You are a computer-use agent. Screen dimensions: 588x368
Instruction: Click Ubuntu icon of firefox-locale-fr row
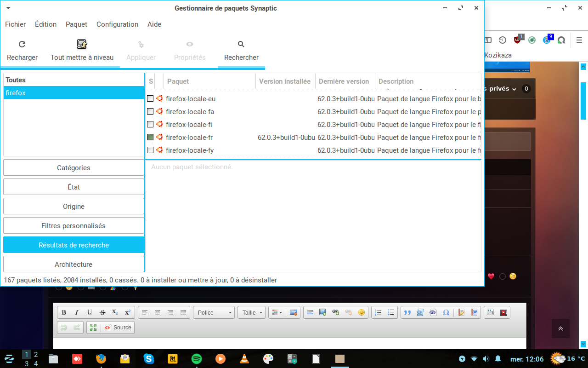[x=159, y=137]
